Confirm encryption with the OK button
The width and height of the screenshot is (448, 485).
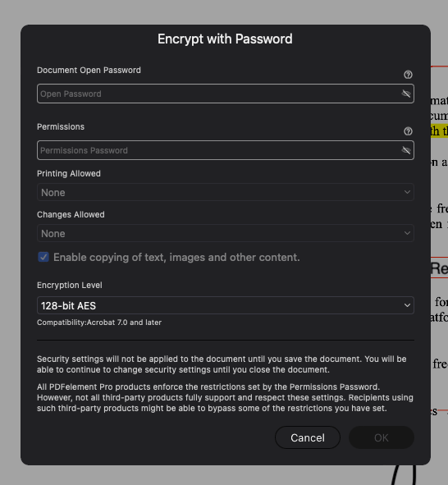[x=382, y=437]
